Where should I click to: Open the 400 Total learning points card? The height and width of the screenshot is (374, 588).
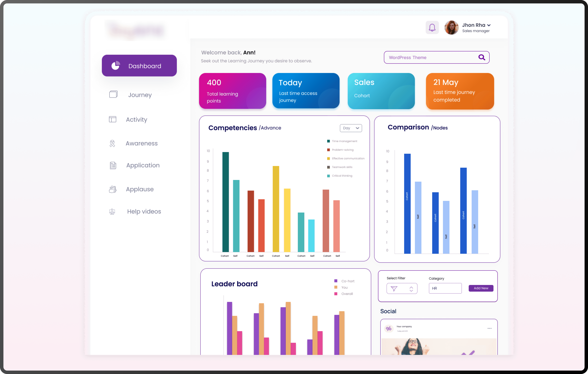click(x=232, y=91)
